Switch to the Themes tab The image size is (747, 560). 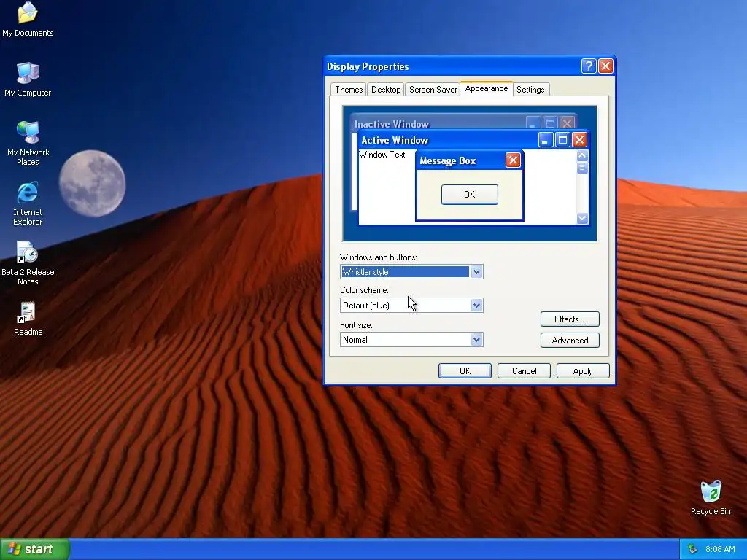click(x=348, y=90)
